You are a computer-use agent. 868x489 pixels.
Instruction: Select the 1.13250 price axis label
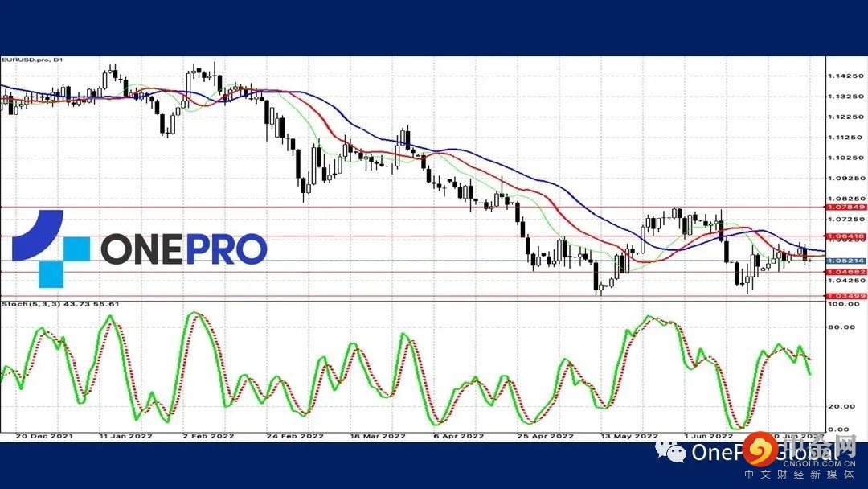(845, 97)
